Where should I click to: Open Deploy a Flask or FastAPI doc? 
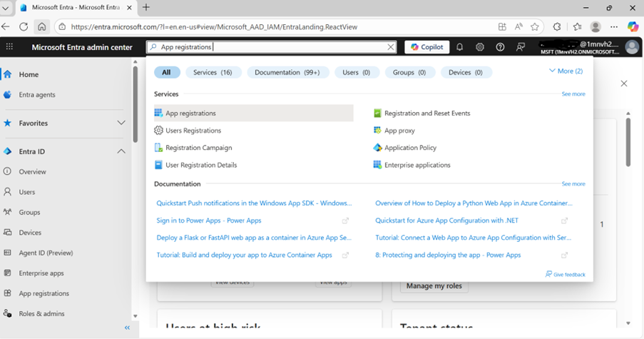(254, 238)
